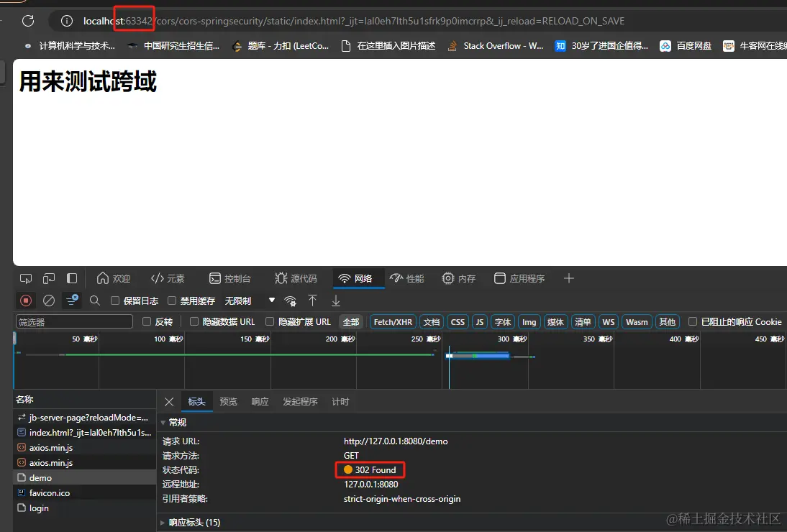Image resolution: width=787 pixels, height=532 pixels.
Task: Open the 题库 - 力扣 LeetCode bookmark
Action: click(x=280, y=45)
